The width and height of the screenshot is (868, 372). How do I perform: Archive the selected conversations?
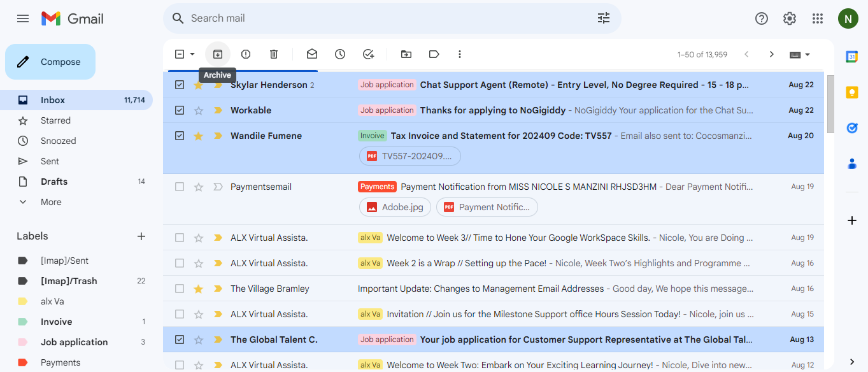(218, 54)
